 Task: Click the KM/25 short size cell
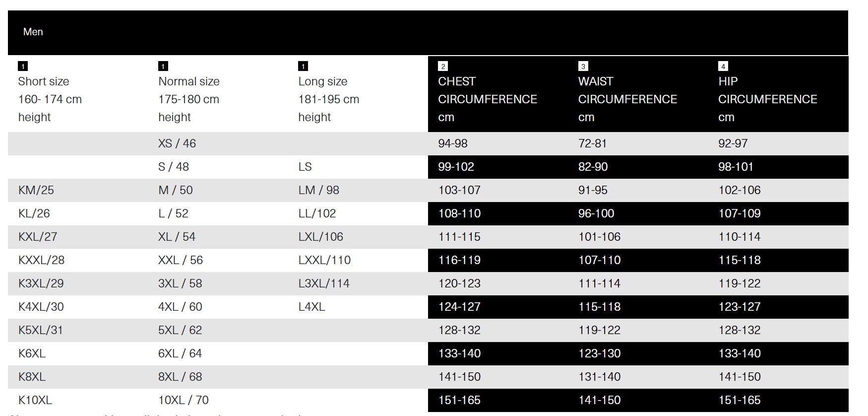36,190
